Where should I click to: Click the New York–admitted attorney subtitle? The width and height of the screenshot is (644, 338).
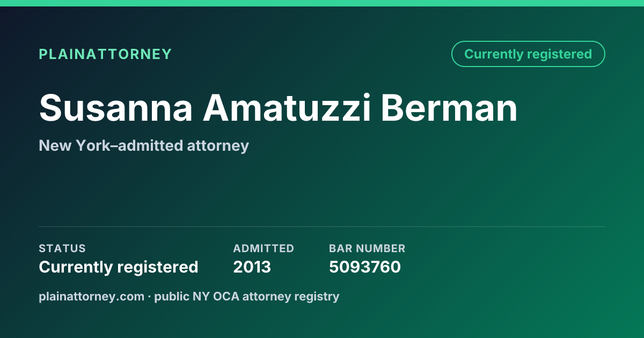click(x=144, y=145)
